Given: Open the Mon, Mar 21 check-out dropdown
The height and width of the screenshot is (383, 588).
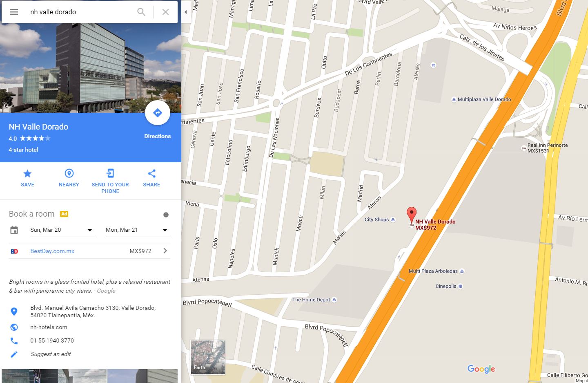Looking at the screenshot, I should [x=138, y=230].
